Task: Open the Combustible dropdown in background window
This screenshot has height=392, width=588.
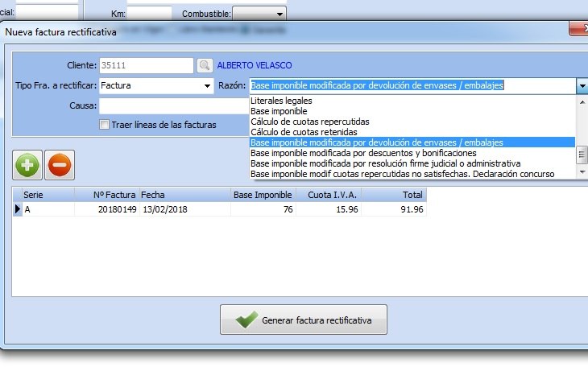Action: [x=280, y=14]
